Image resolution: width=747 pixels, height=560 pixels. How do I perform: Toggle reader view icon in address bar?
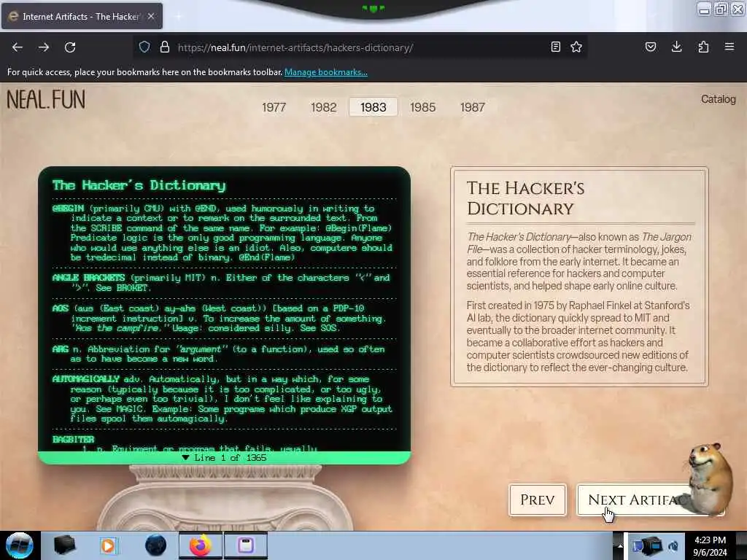555,47
